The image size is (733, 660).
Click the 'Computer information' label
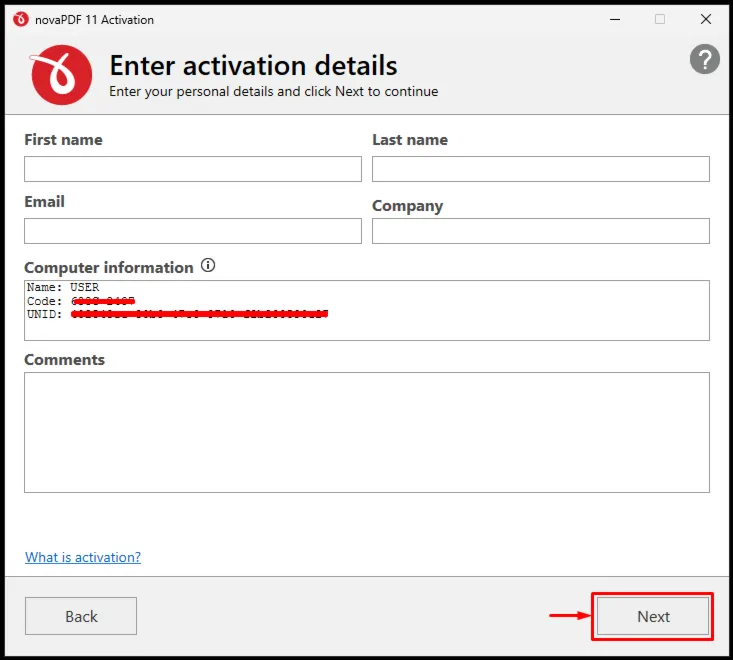[109, 268]
